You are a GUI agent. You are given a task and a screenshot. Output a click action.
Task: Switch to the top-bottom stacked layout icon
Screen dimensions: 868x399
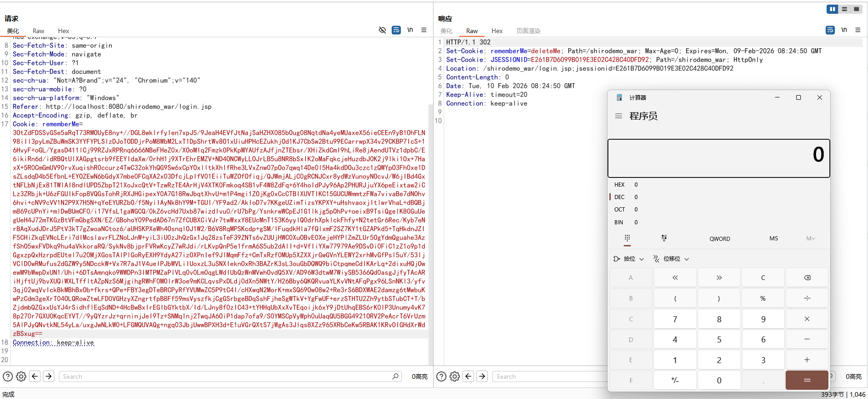(x=844, y=9)
